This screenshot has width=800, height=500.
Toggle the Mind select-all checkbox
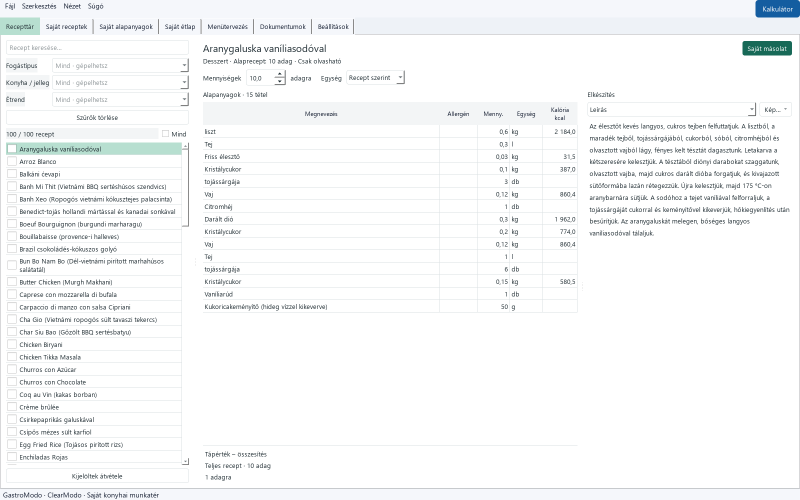click(165, 134)
